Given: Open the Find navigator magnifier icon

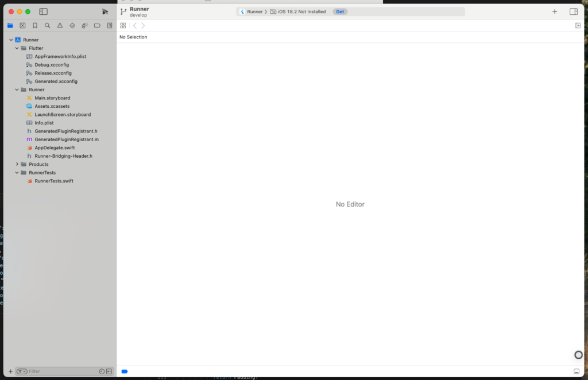Looking at the screenshot, I should (x=47, y=25).
